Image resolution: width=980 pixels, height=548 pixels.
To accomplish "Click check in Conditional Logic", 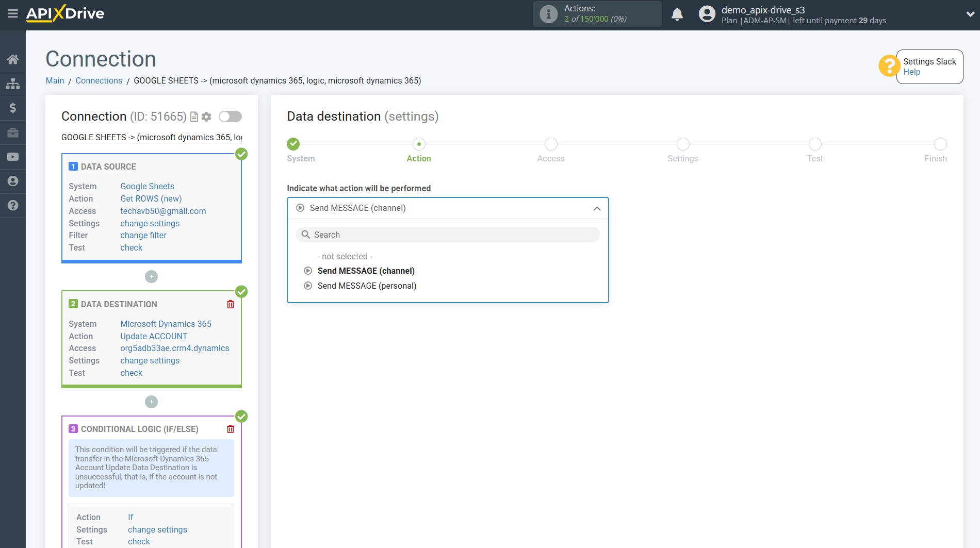I will (x=139, y=541).
